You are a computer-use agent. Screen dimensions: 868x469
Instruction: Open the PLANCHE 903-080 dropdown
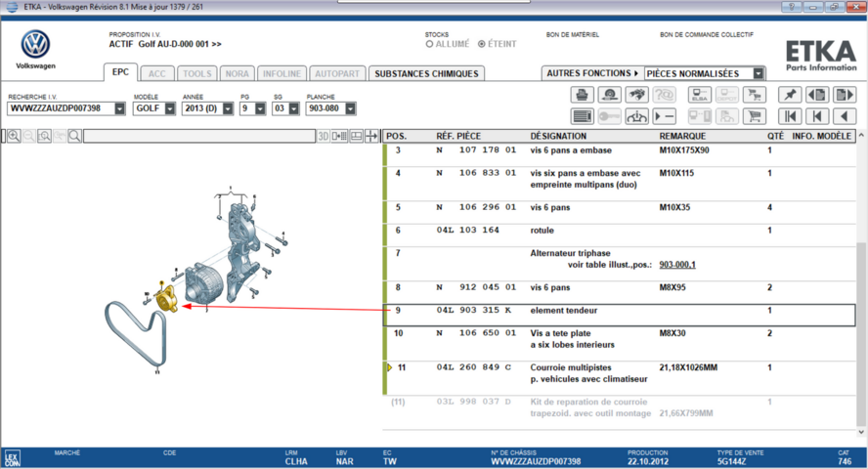[350, 109]
